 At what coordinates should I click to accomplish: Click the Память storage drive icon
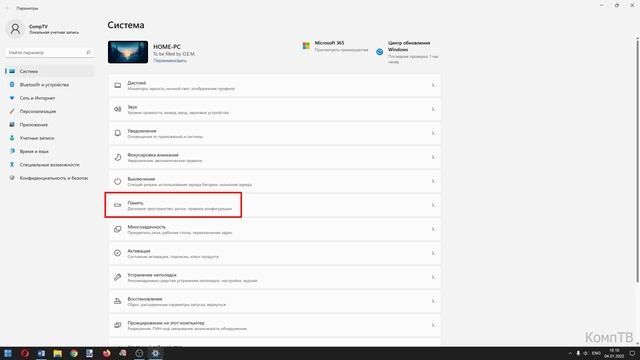pyautogui.click(x=118, y=205)
